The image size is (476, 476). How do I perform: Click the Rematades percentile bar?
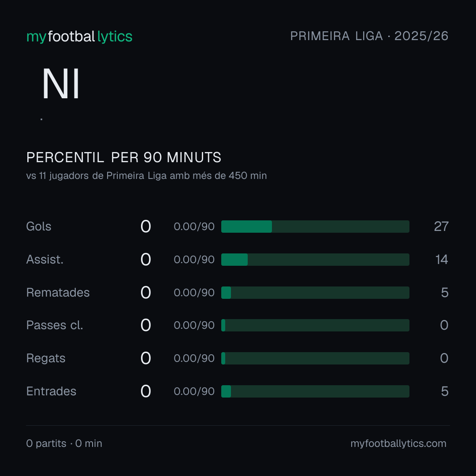[315, 293]
